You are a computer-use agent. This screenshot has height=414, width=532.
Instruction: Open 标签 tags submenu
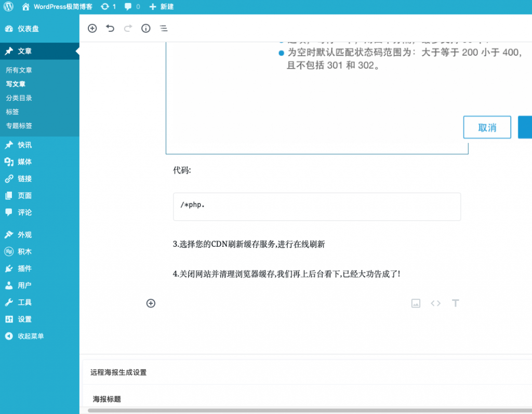click(x=12, y=112)
